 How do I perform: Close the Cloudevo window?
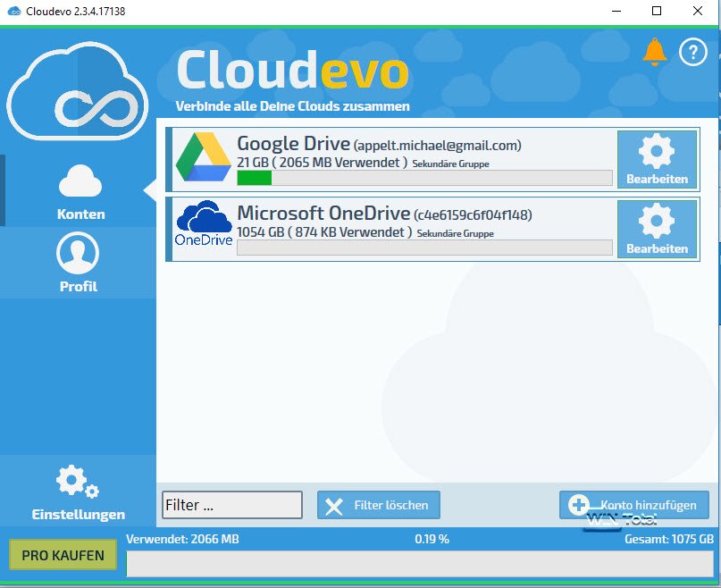(x=698, y=11)
